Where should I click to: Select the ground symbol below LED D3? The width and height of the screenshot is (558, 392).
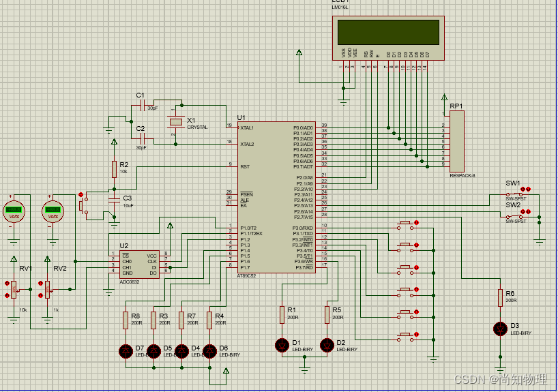point(500,370)
